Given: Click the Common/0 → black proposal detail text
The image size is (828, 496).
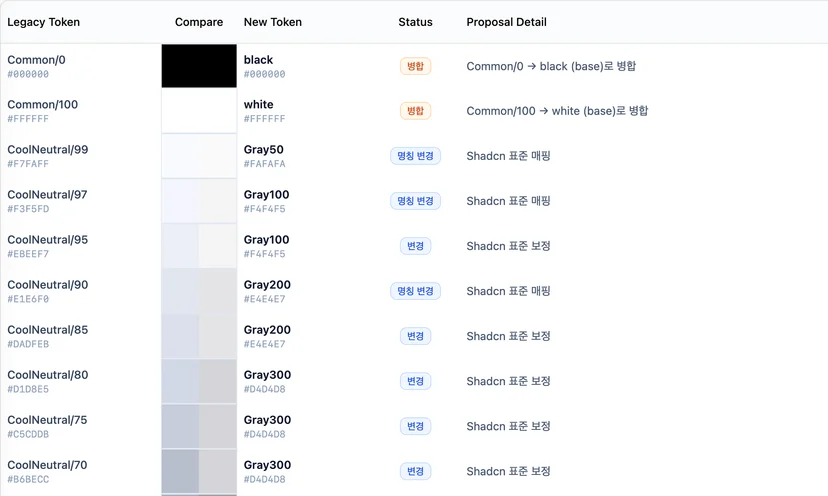Looking at the screenshot, I should (551, 66).
